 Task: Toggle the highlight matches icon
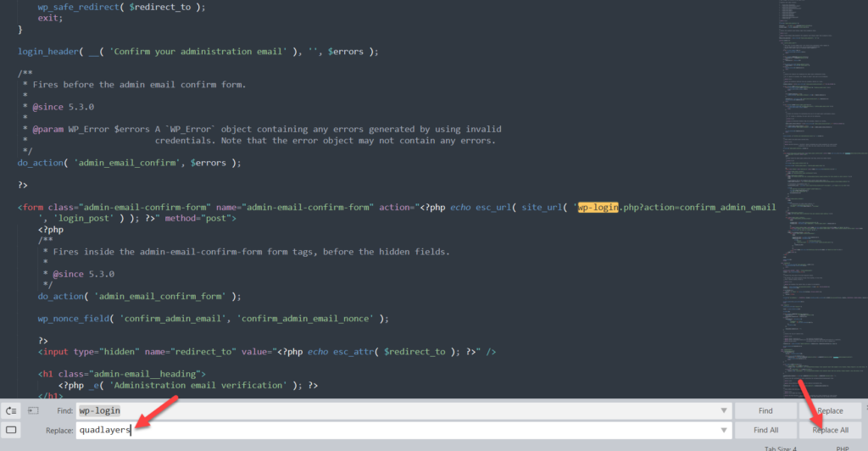point(11,430)
